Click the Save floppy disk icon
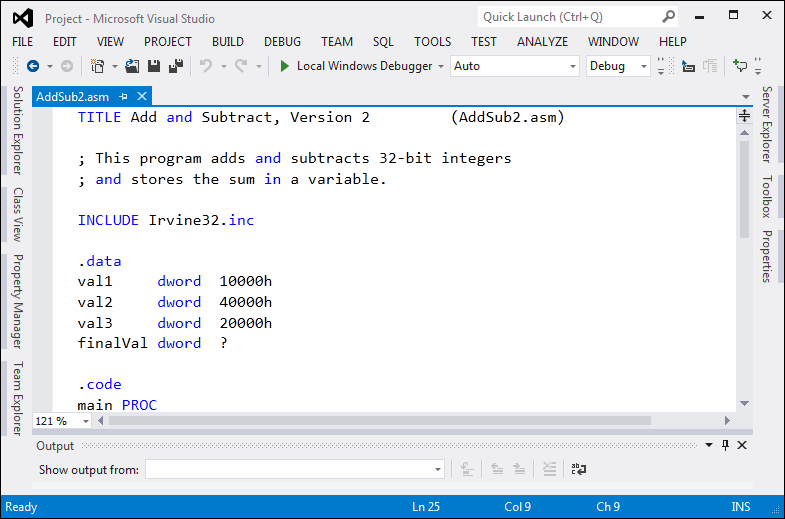This screenshot has height=519, width=785. pyautogui.click(x=154, y=66)
